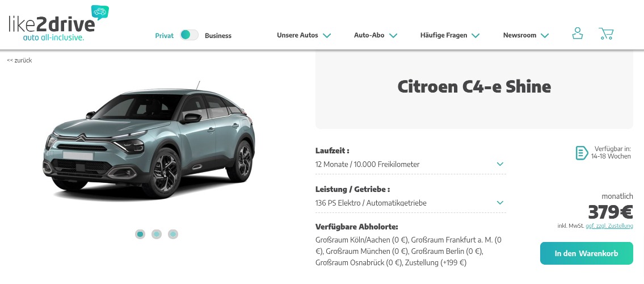Viewport: 644px width, 284px height.
Task: Click the car speech-bubble icon in logo
Action: 100,12
